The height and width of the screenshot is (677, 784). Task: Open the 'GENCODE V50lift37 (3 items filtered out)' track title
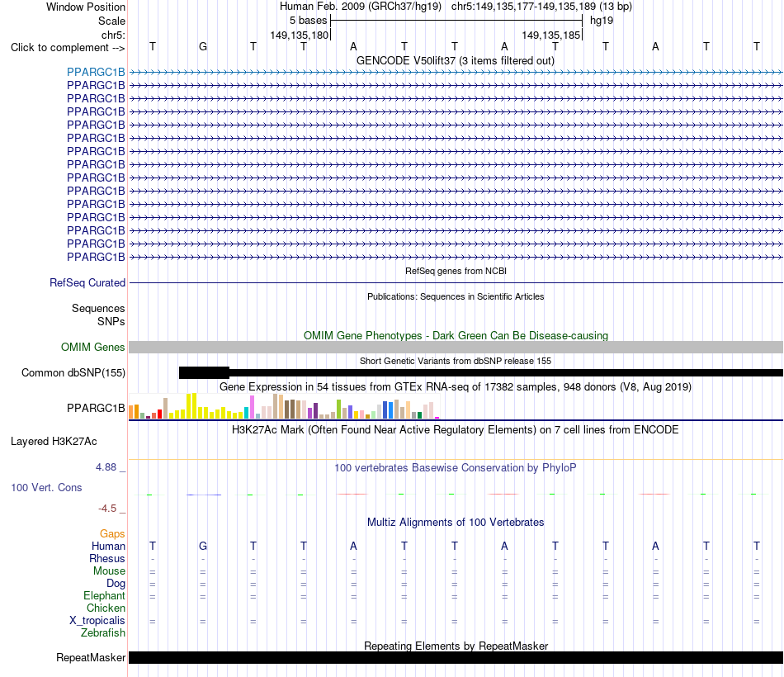455,60
